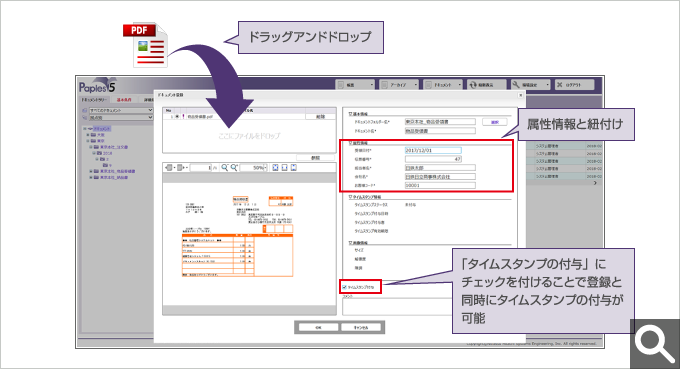This screenshot has height=369, width=680.
Task: Open the 50% zoom level dropdown
Action: coord(265,167)
